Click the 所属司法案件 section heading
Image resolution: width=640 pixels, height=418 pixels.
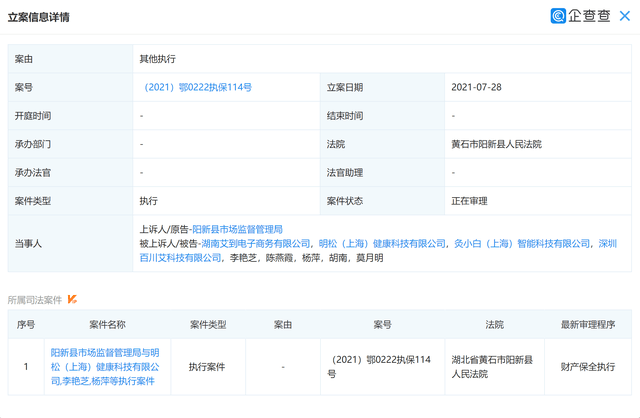click(35, 300)
